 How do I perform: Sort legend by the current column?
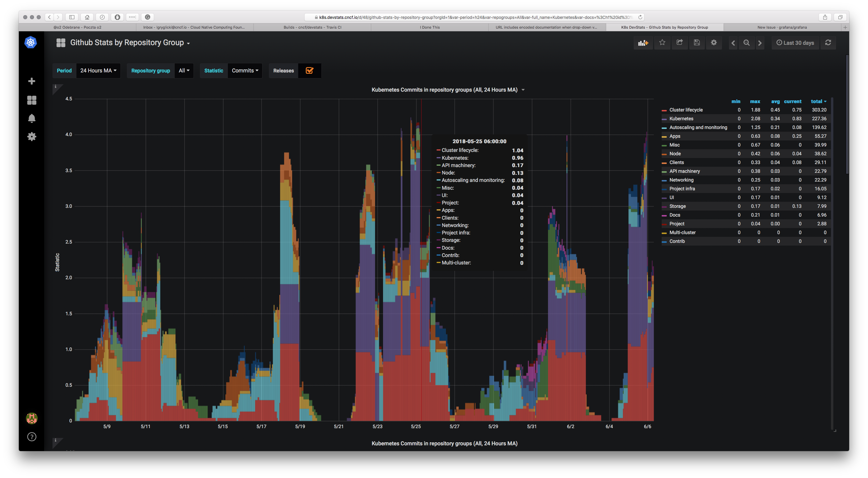tap(793, 101)
